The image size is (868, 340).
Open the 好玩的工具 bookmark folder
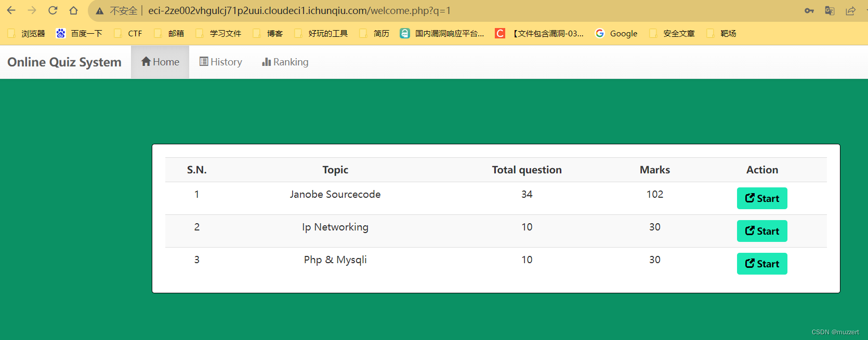[321, 33]
